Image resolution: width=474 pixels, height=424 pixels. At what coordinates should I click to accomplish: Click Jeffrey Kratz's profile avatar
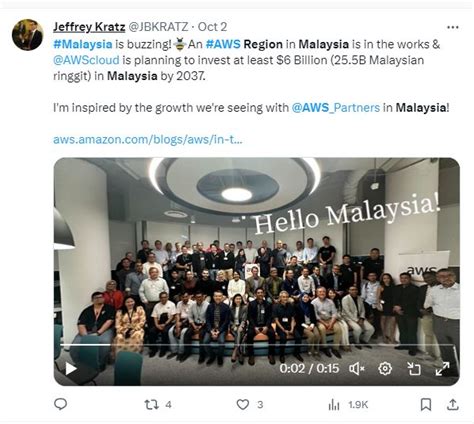pyautogui.click(x=28, y=35)
